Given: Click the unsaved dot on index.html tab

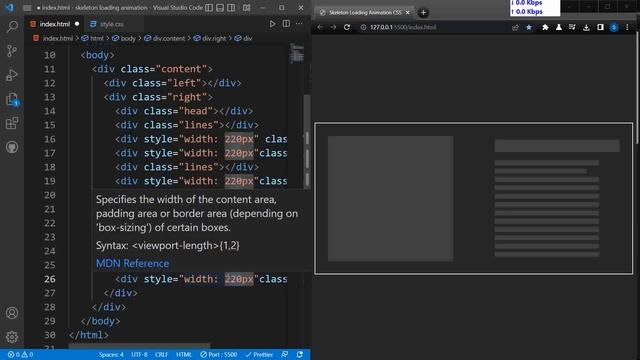Looking at the screenshot, I should [x=77, y=24].
